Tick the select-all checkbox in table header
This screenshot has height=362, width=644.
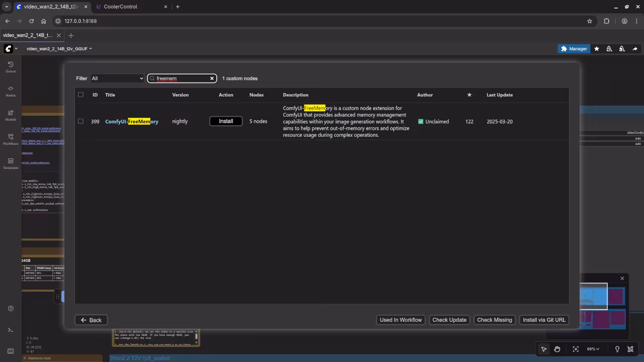click(80, 95)
